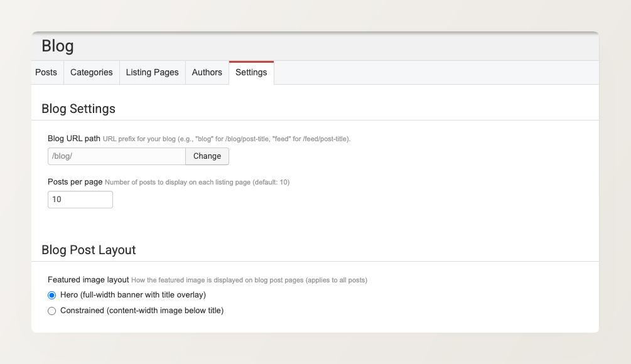The image size is (631, 364).
Task: Click the Posts per page label
Action: [x=75, y=181]
